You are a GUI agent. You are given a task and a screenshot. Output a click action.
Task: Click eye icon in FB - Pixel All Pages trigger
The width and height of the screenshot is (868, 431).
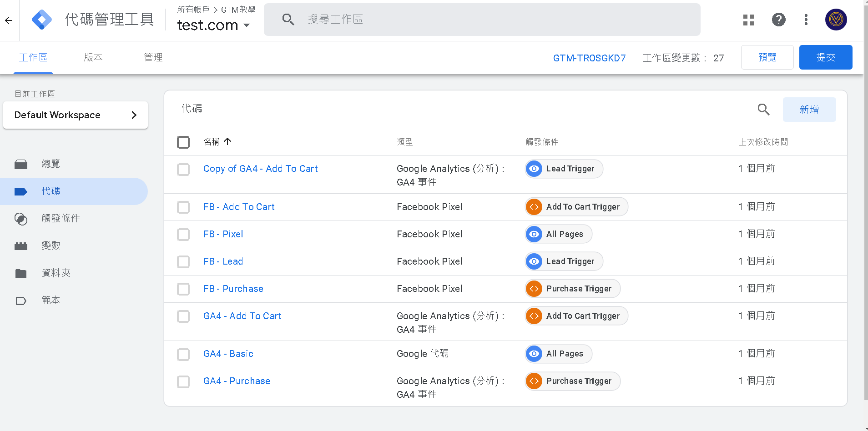click(x=534, y=234)
